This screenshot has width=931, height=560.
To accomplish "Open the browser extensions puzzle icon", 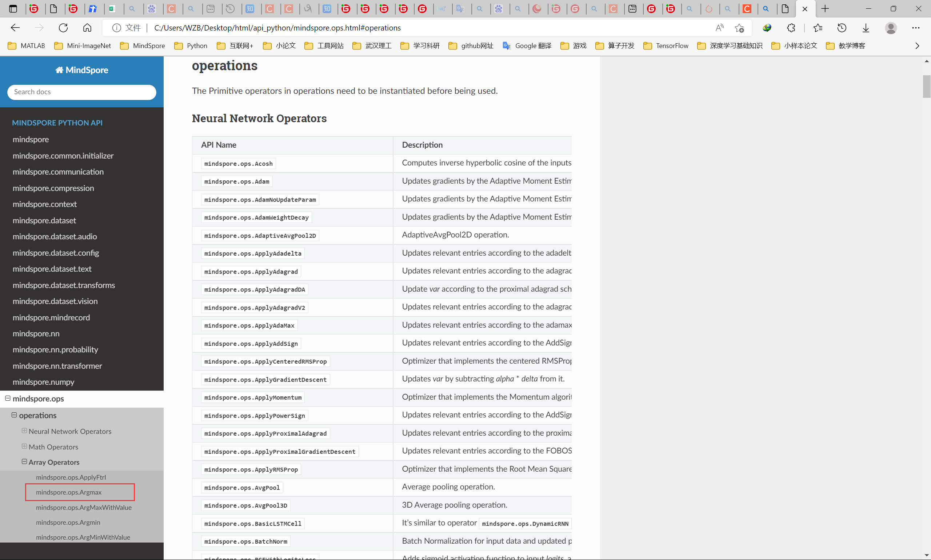I will click(791, 28).
